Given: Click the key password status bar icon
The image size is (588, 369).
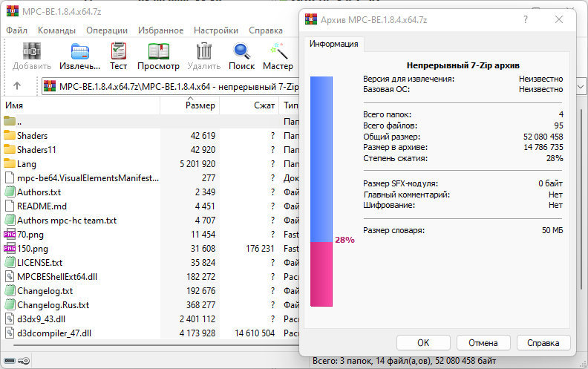Looking at the screenshot, I should click(24, 361).
